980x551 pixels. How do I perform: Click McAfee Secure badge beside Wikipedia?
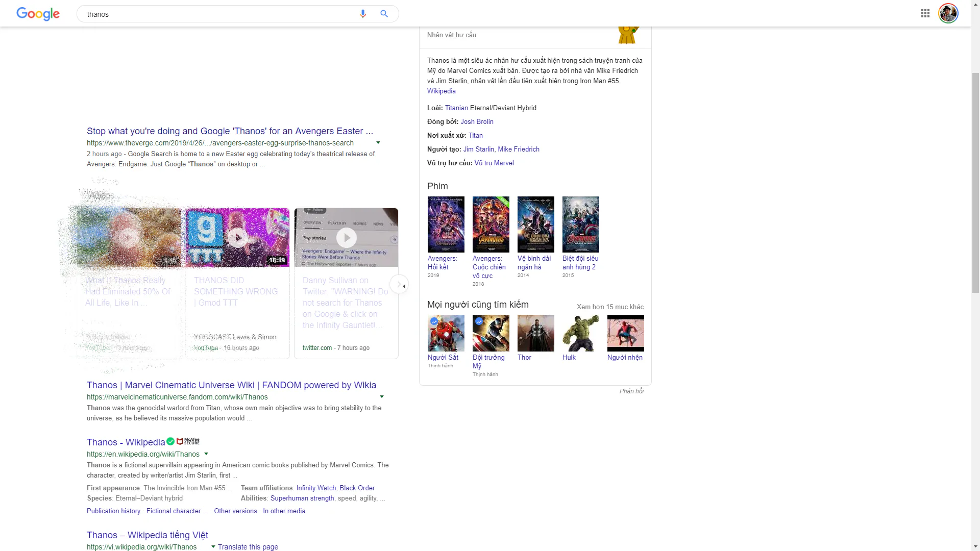tap(188, 441)
